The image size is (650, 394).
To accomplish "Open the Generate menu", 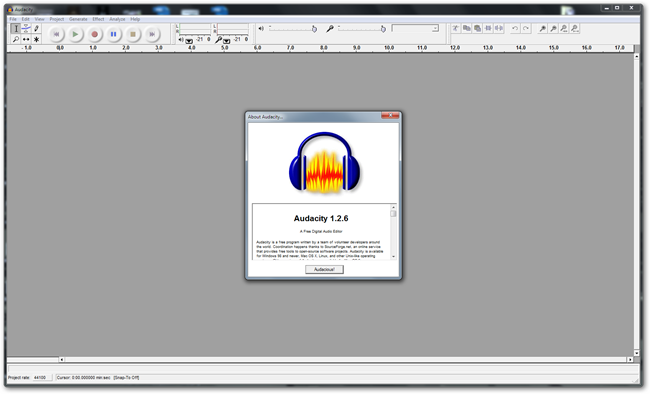I will (78, 19).
